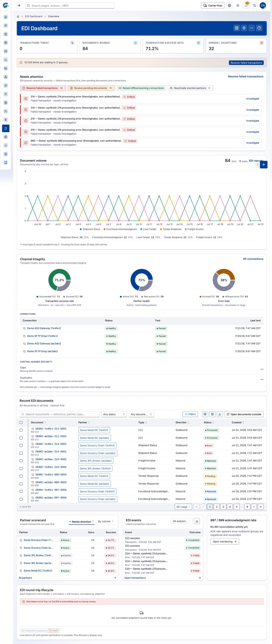Open the dollar sign icon in sidebar
Image resolution: width=272 pixels, height=644 pixels.
click(x=6, y=120)
